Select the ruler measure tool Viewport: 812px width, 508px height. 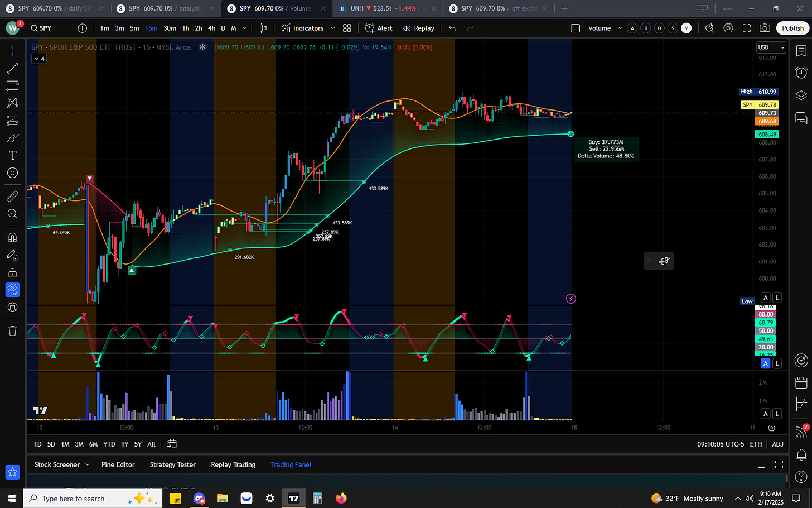pos(12,196)
